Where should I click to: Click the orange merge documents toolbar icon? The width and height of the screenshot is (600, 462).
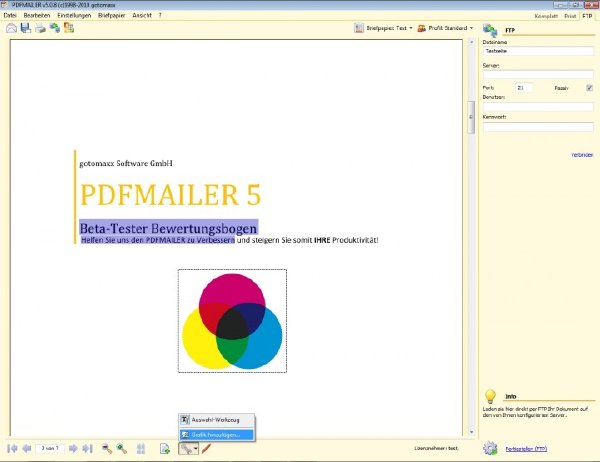pos(69,28)
